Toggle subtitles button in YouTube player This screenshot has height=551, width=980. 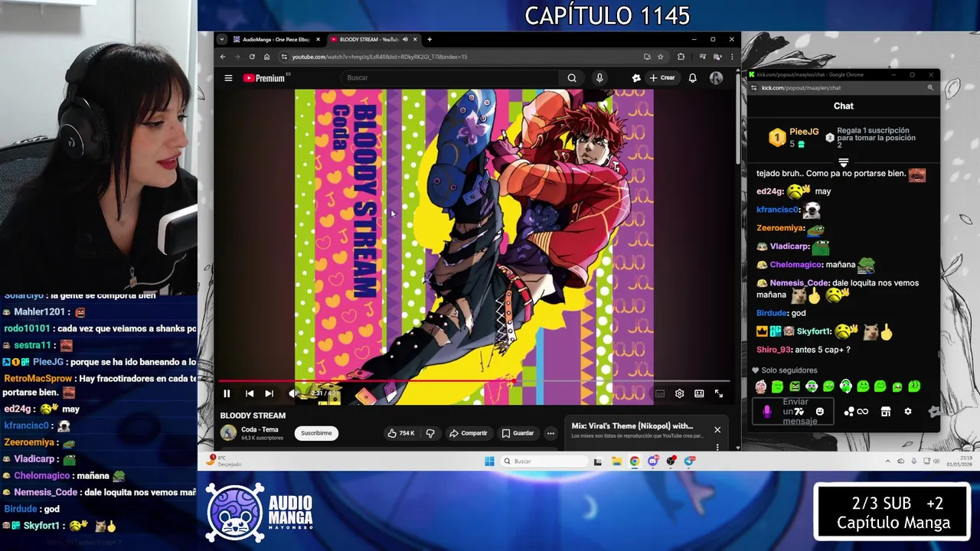pyautogui.click(x=659, y=393)
